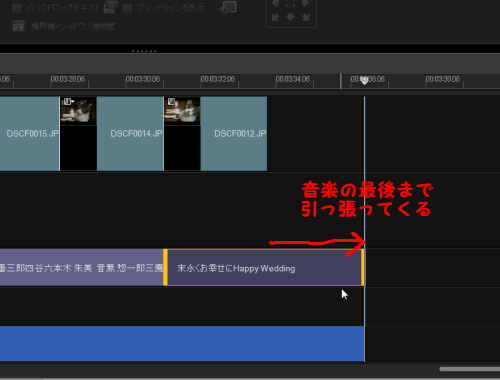Enable the バックドロップテキスト checkbox

(17, 8)
